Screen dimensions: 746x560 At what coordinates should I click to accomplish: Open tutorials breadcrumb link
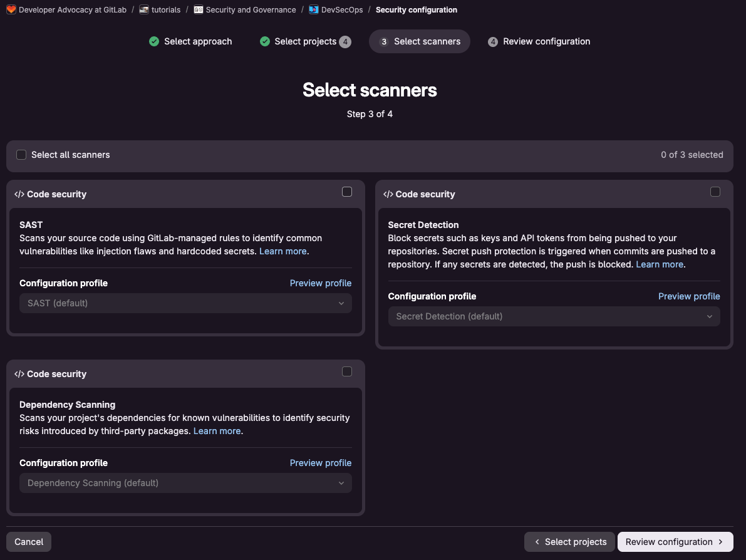[166, 9]
